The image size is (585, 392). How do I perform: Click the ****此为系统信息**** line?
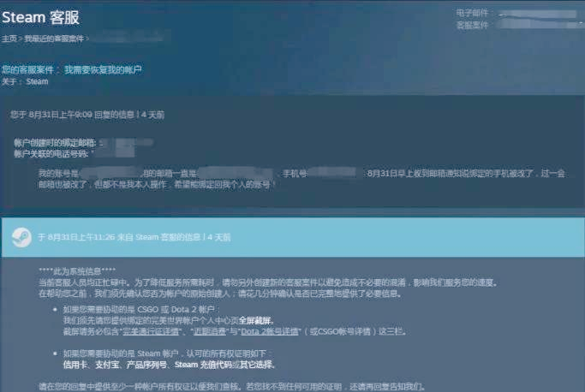coord(77,270)
